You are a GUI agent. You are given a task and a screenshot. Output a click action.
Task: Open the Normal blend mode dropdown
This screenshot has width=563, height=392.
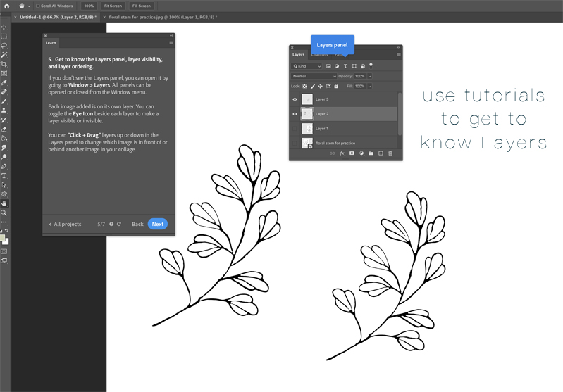pyautogui.click(x=314, y=76)
